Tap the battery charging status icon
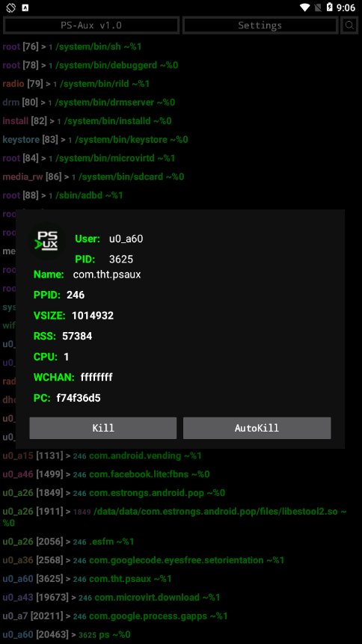Image resolution: width=362 pixels, height=644 pixels. click(329, 7)
